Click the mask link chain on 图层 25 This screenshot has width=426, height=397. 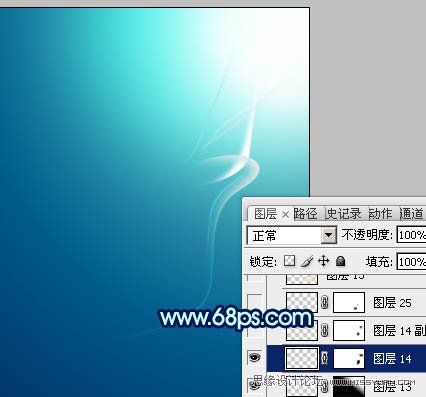click(324, 303)
